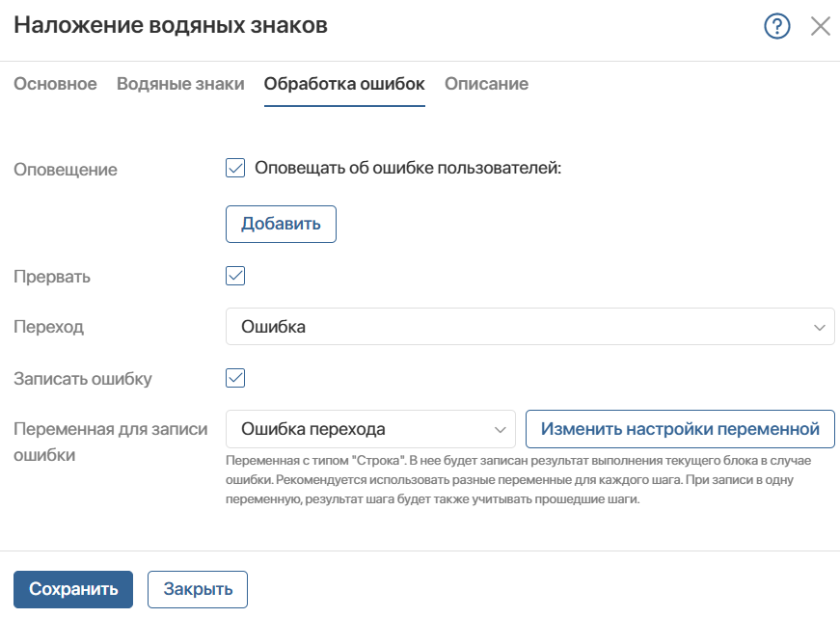Switch to the 'Основное' tab
This screenshot has width=840, height=618.
point(55,84)
